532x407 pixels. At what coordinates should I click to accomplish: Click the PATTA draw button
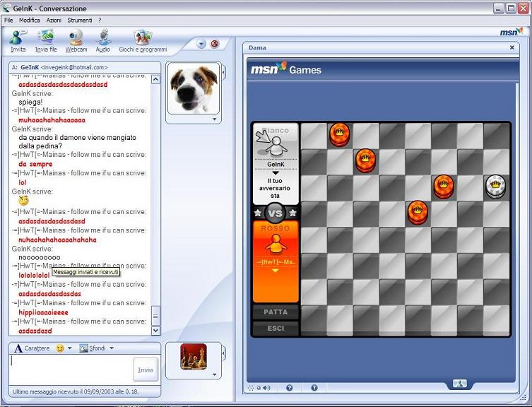pos(276,312)
